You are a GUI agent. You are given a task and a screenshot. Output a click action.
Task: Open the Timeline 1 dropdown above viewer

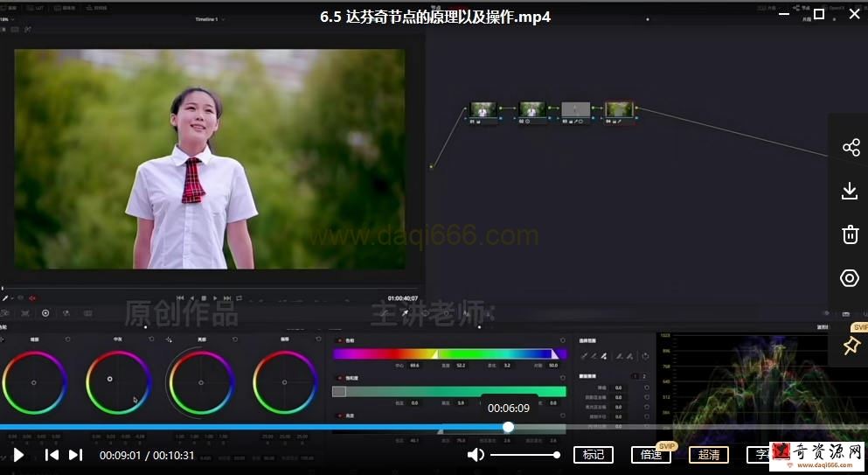(209, 19)
